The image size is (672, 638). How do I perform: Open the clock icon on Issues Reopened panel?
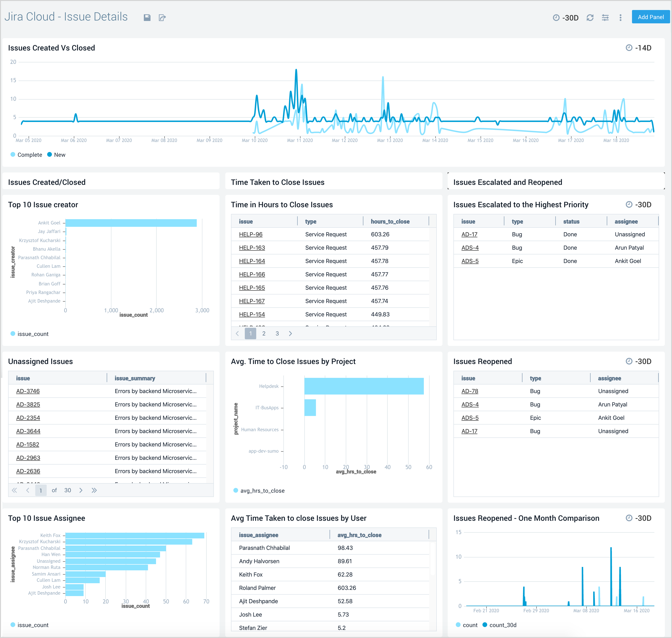pos(630,361)
